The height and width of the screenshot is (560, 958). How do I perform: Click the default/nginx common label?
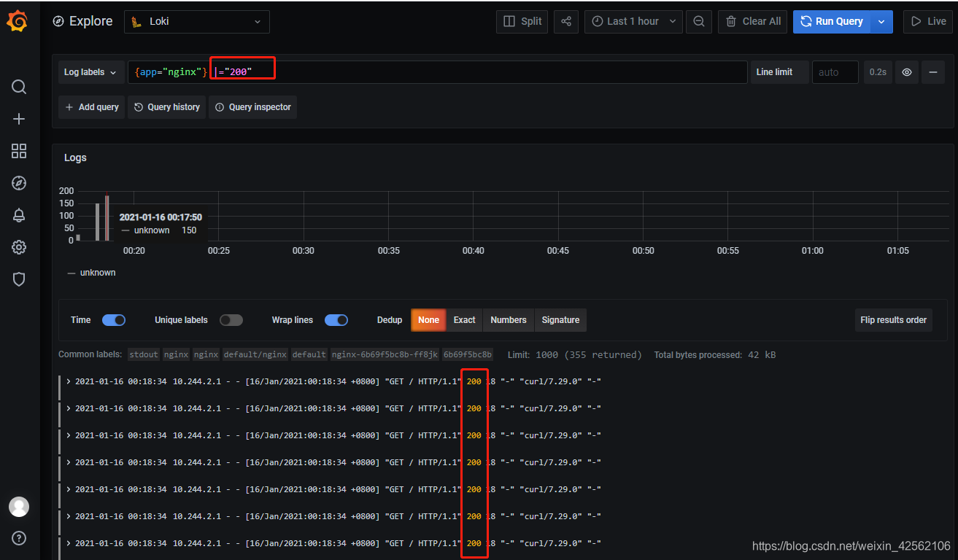(x=255, y=355)
